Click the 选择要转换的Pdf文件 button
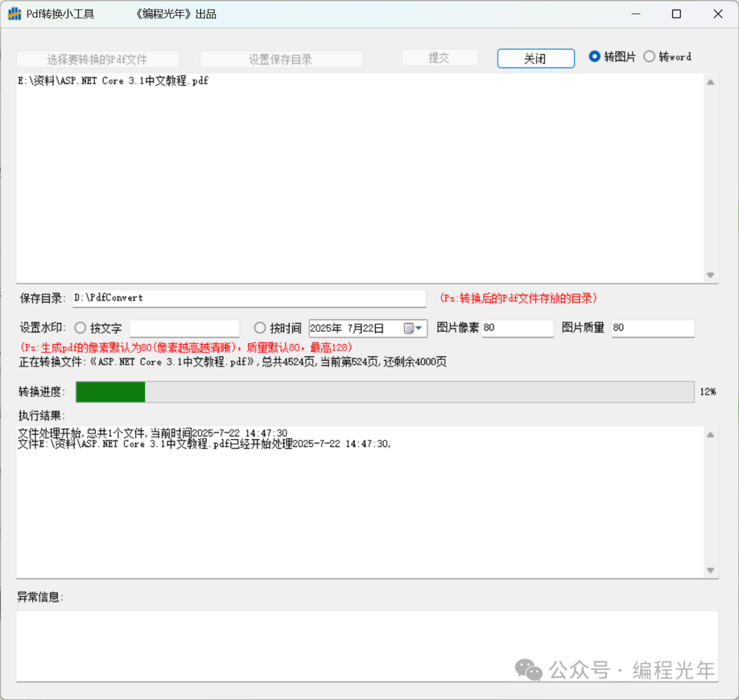 click(x=98, y=60)
